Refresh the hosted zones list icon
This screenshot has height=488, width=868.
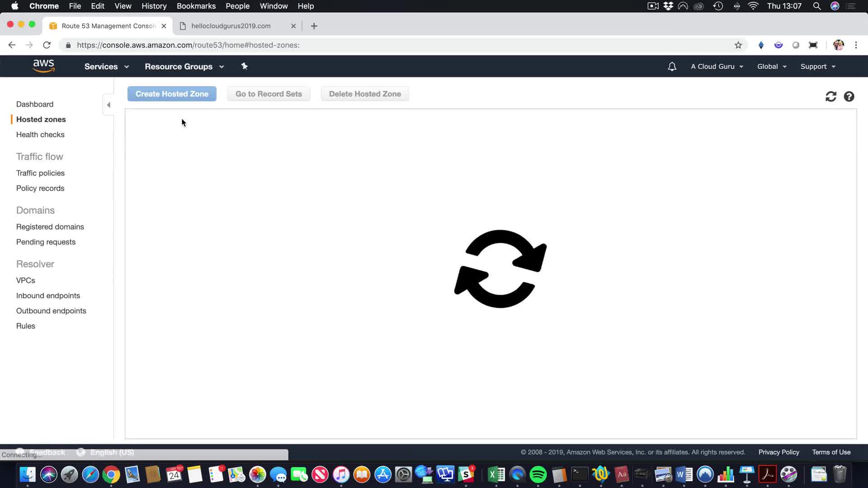[x=830, y=97]
